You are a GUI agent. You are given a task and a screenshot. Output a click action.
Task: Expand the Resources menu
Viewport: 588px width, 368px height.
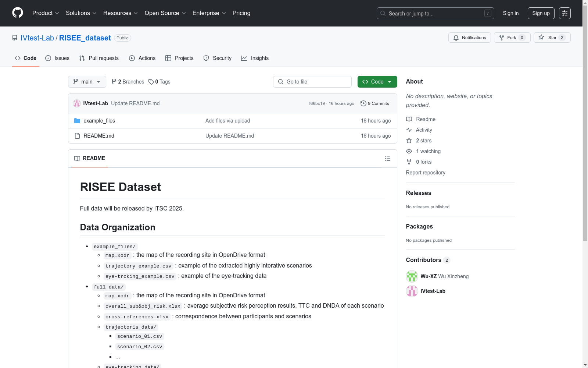coord(120,13)
